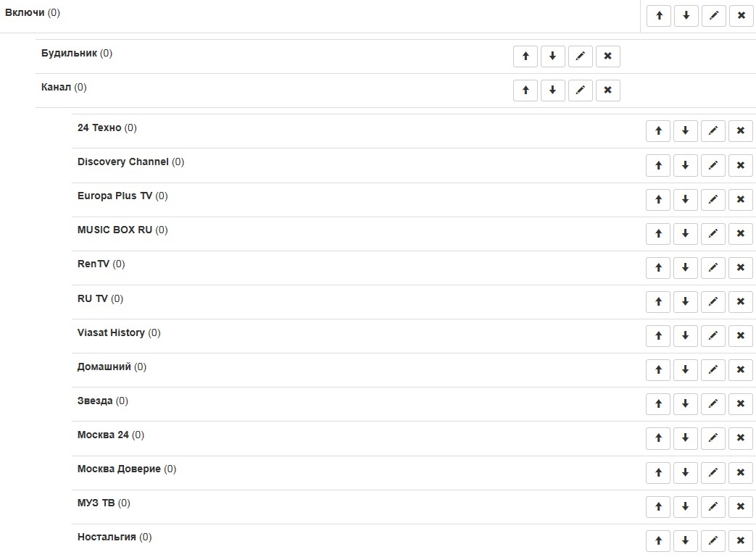Screen dimensions: 756x557
Task: Move the Включи row down
Action: [686, 15]
